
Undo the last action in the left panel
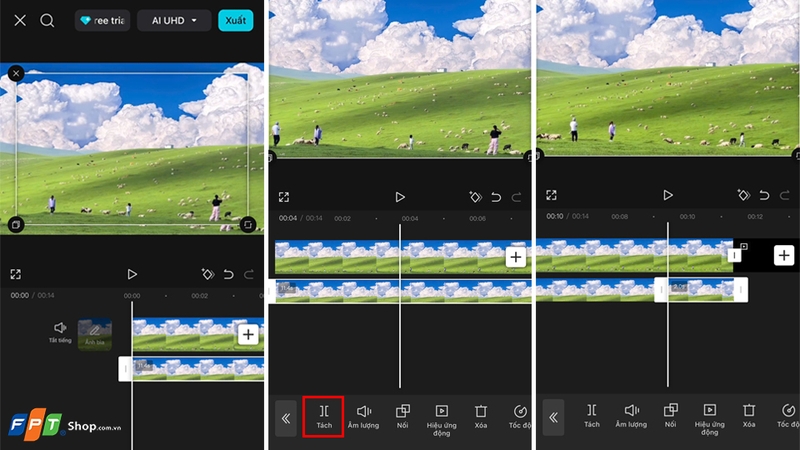pos(229,274)
